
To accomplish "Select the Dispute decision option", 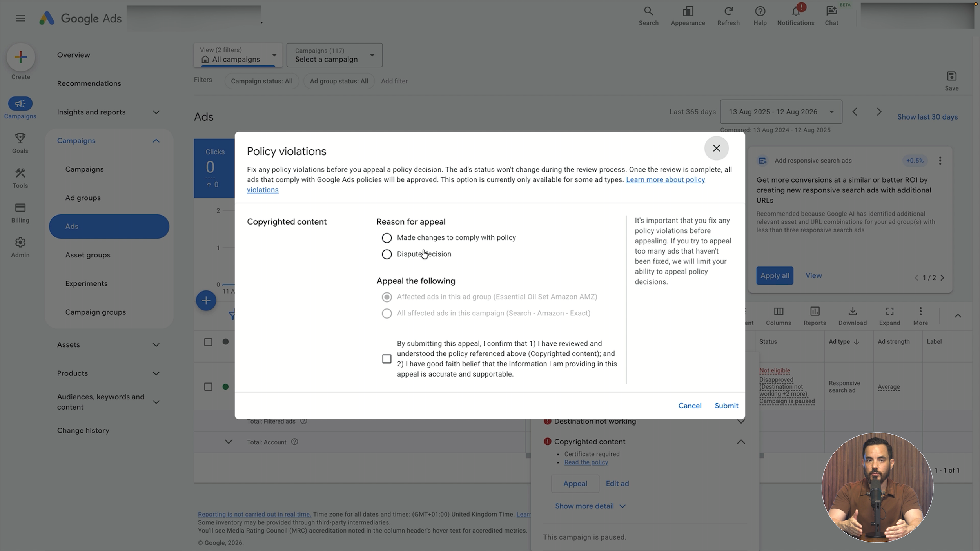I will (x=387, y=254).
